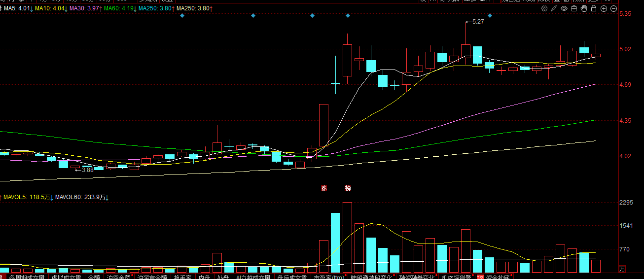Zoom out with the minus icon
The height and width of the screenshot is (279, 644).
tap(613, 8)
